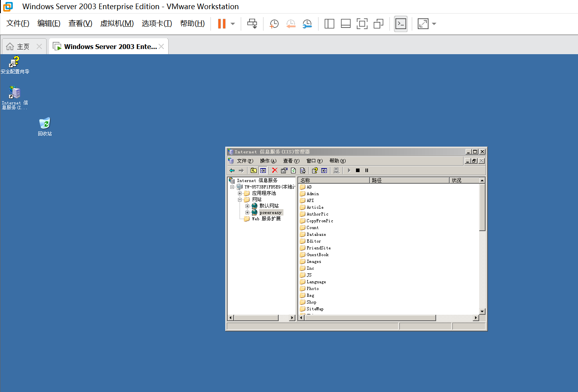Toggle the console tree pane button
Image resolution: width=578 pixels, height=392 pixels.
(x=263, y=171)
